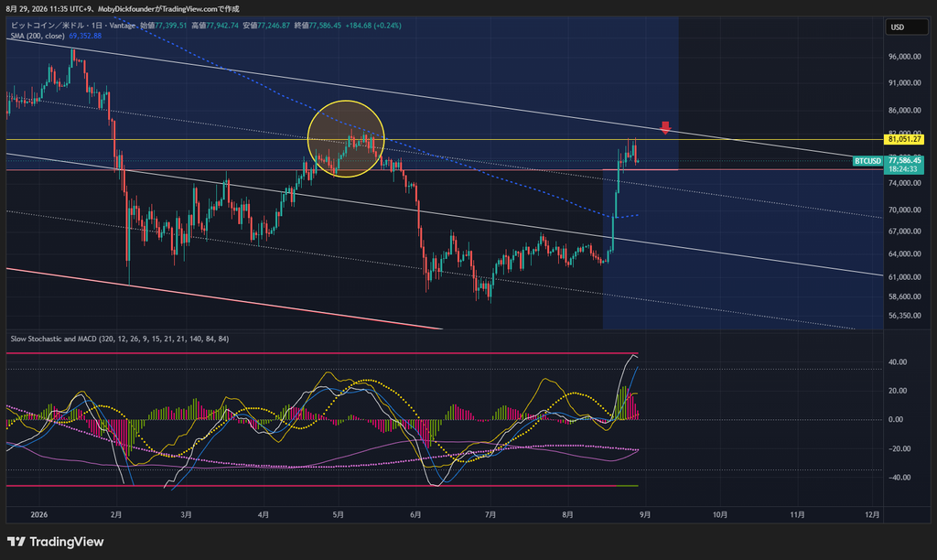Click the 安値 77,246.87 low value

266,26
